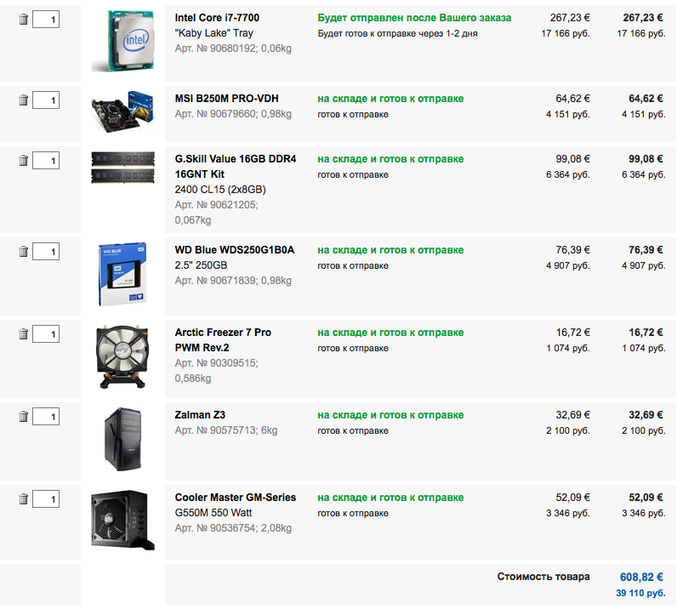This screenshot has height=609, width=700.
Task: Click trash icon for G.Skill Value 16GB DDR4
Action: [23, 160]
